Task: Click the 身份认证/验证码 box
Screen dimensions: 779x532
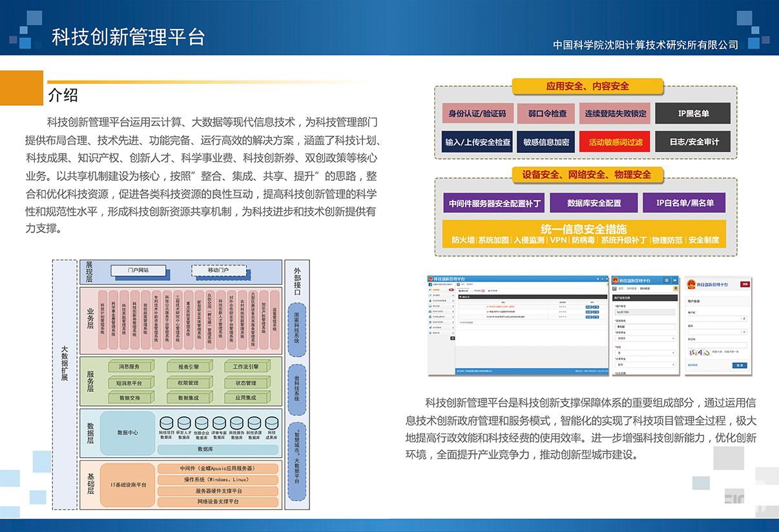Action: tap(477, 114)
